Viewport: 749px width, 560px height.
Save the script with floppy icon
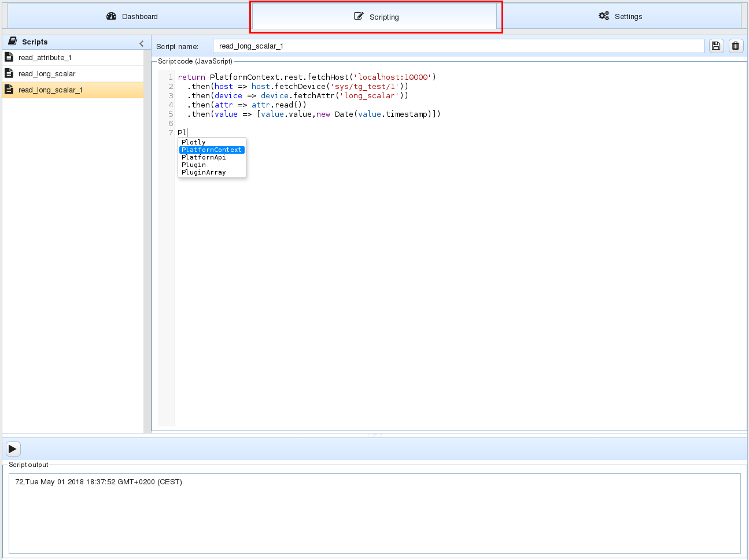pos(716,46)
